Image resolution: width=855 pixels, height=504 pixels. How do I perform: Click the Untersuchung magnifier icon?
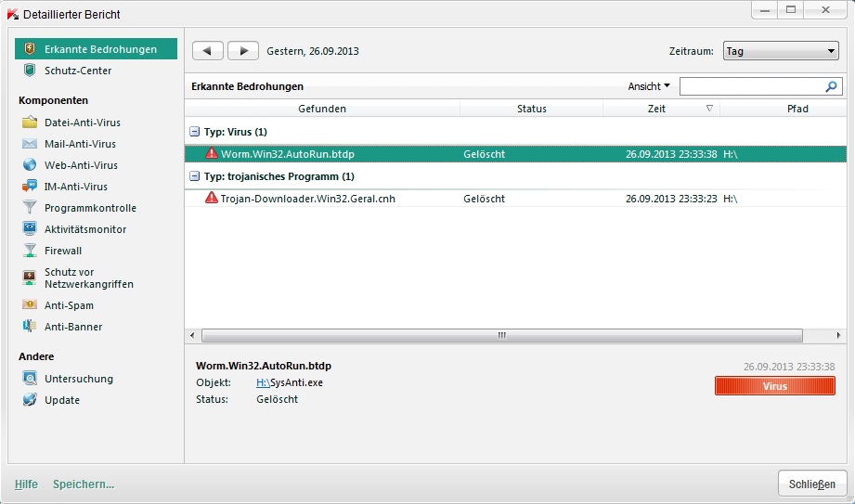click(x=30, y=378)
